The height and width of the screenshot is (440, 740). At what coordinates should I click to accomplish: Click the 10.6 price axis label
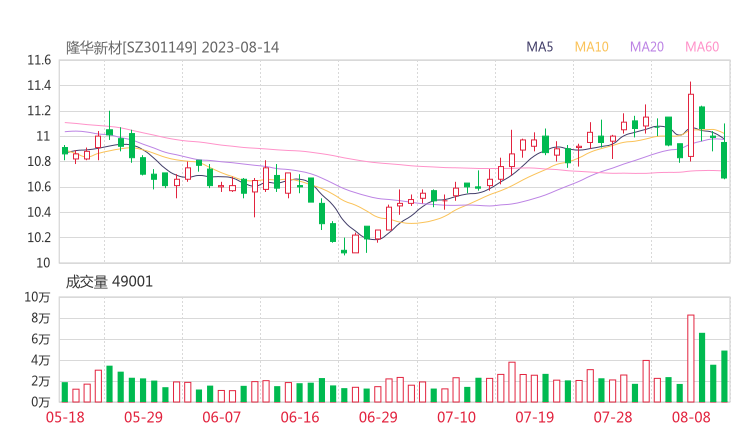pyautogui.click(x=39, y=187)
